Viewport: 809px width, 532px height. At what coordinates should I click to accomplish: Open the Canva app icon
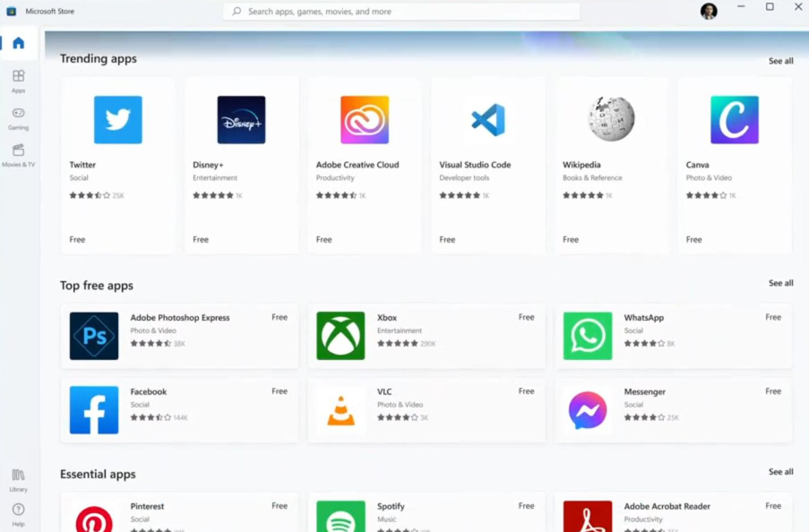[734, 120]
